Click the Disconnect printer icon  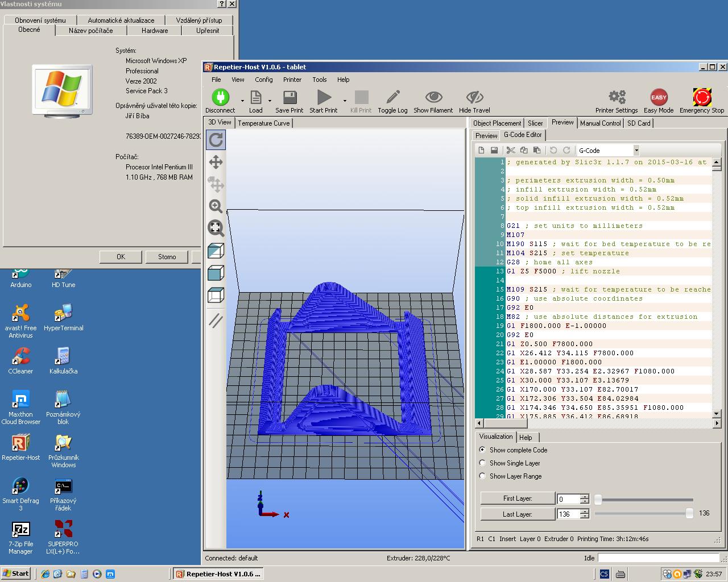(220, 97)
